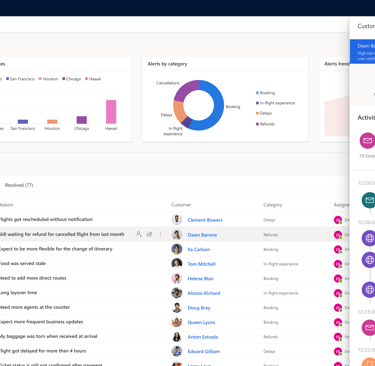375x366 pixels.
Task: Click 'My baggage was torn when received' reason
Action: [48, 336]
